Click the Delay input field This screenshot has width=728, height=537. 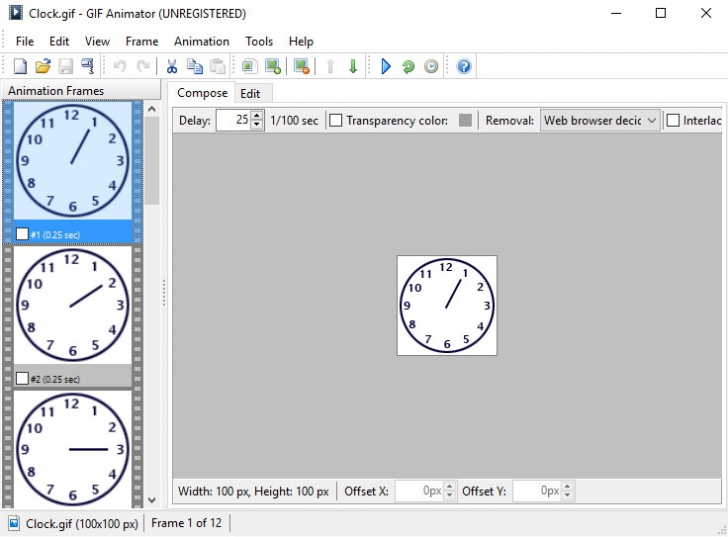click(x=234, y=120)
